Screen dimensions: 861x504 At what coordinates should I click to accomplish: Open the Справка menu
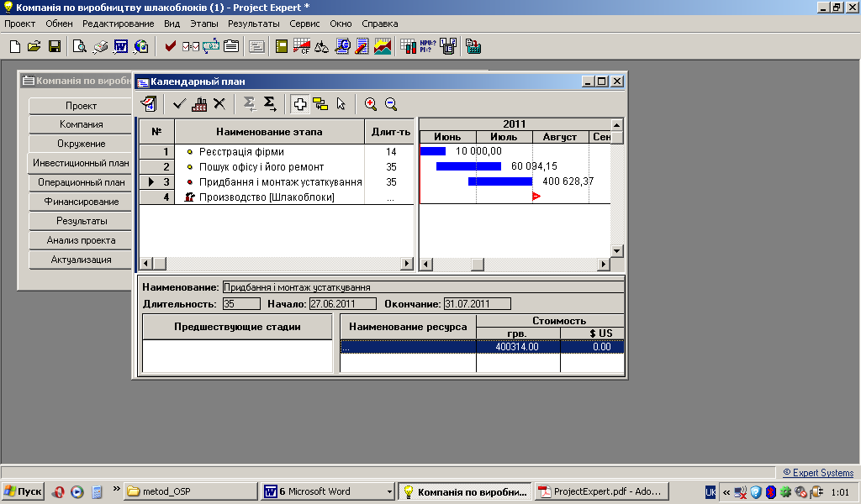click(379, 24)
